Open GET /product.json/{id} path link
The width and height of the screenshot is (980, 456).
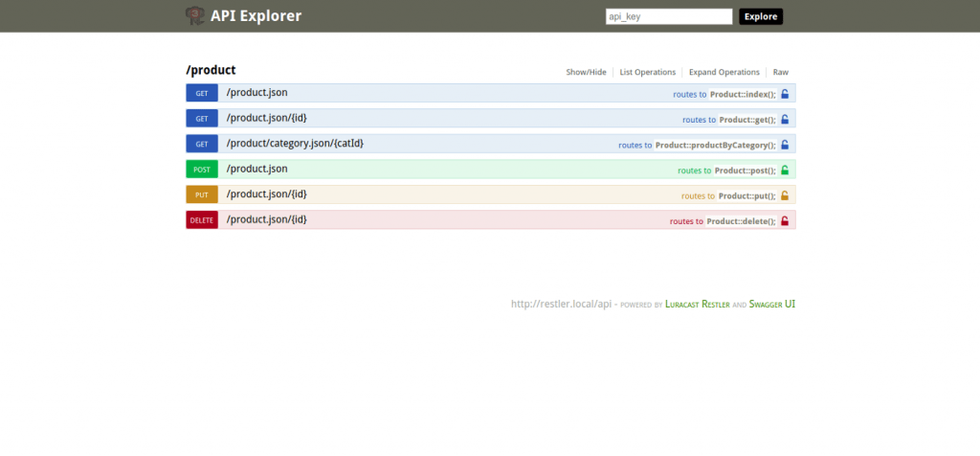tap(267, 118)
